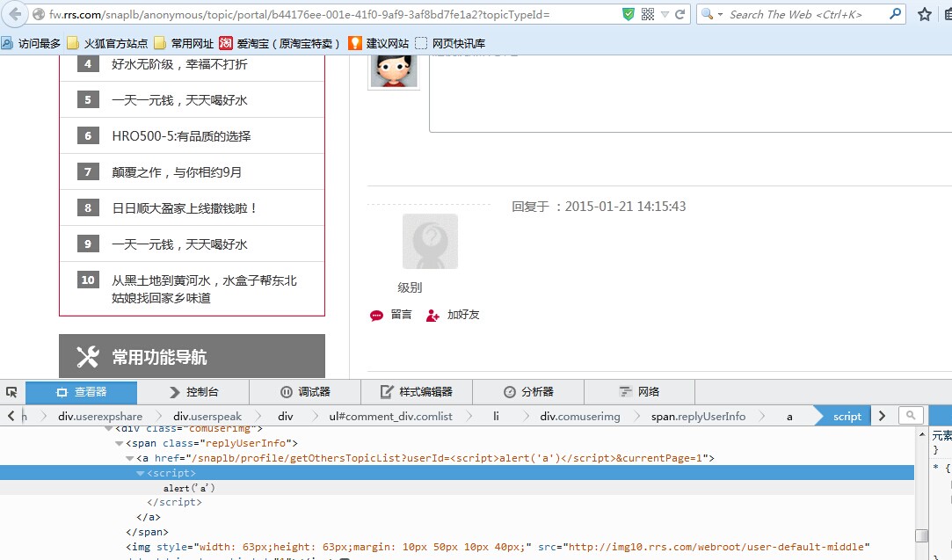This screenshot has height=560, width=952.
Task: Click the 常用功能导航 wrench header
Action: coord(192,356)
